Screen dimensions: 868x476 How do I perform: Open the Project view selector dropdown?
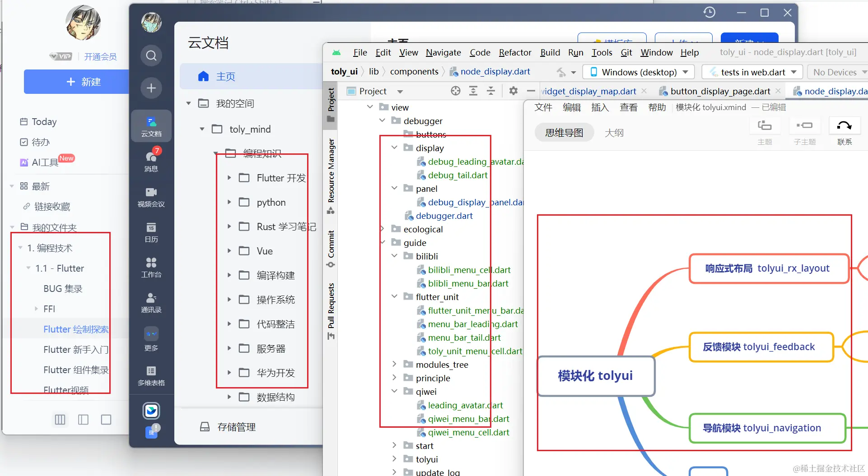coord(400,92)
